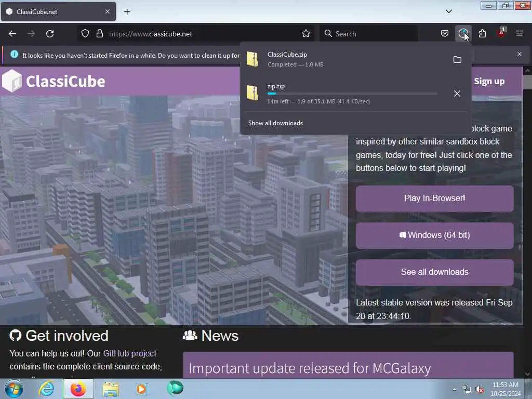Open the GitHub project link
532x399 pixels.
129,353
